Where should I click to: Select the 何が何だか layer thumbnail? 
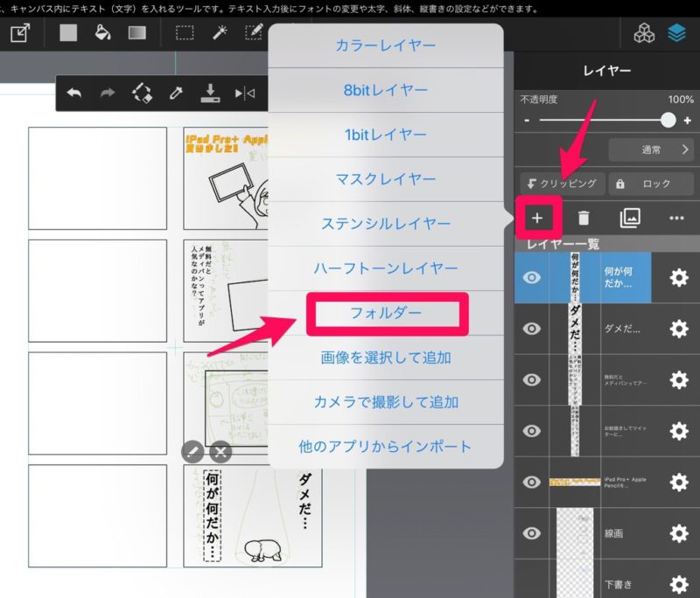pyautogui.click(x=575, y=278)
